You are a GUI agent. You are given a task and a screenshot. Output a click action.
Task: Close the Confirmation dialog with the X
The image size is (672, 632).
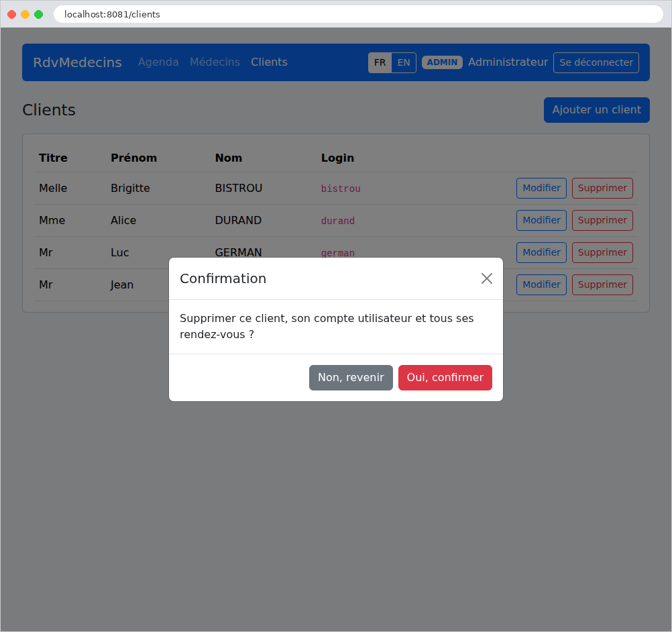click(x=486, y=278)
